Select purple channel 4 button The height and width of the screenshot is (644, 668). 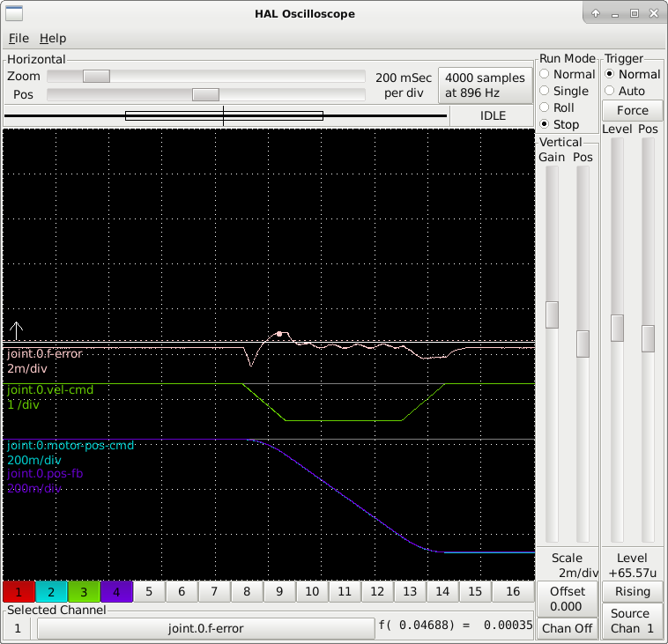(116, 592)
